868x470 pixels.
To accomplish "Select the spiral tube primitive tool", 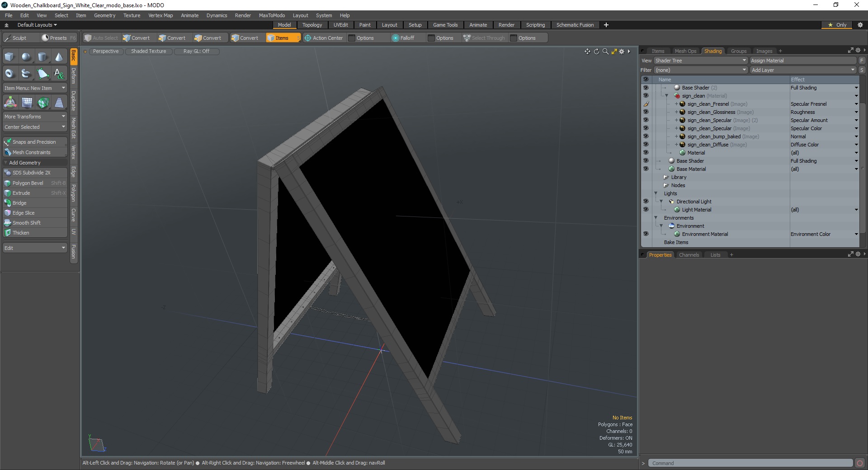I will (26, 73).
